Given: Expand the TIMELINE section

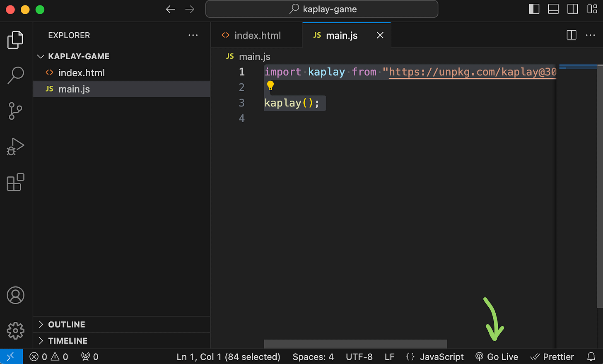Looking at the screenshot, I should (x=122, y=341).
